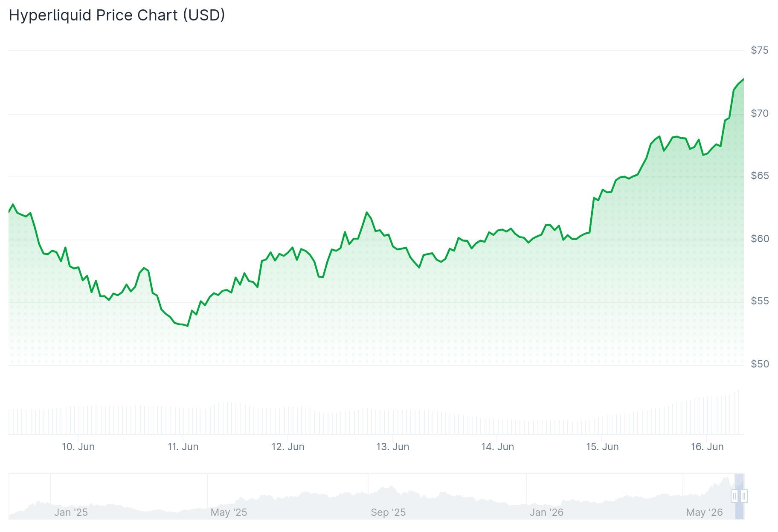Click the '11. Jun' date label
This screenshot has width=778, height=532.
[183, 447]
